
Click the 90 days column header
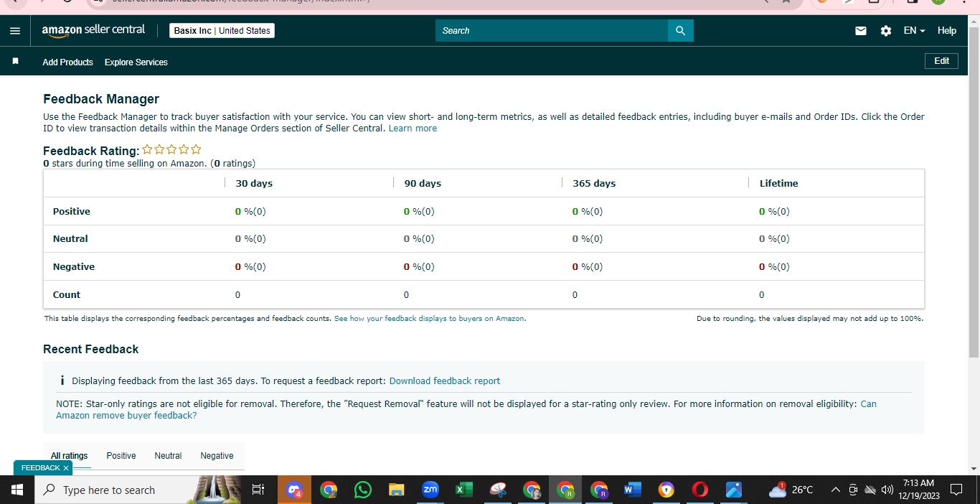click(x=423, y=183)
